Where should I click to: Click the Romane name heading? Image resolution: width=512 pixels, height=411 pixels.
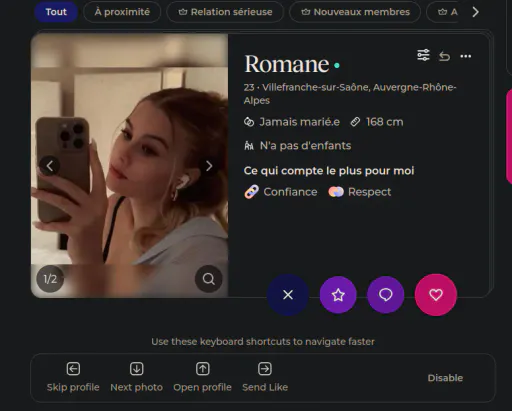tap(287, 64)
